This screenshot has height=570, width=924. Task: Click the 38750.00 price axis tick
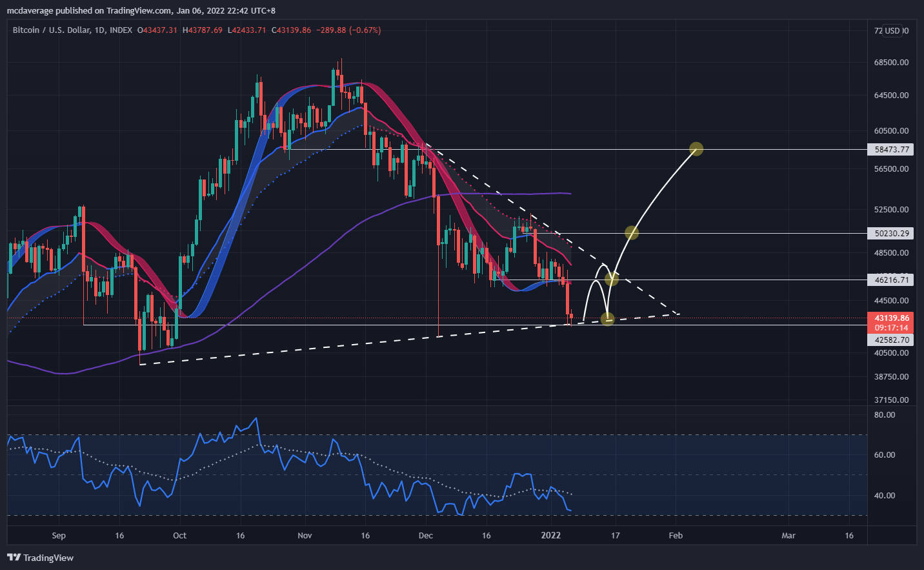pos(891,377)
